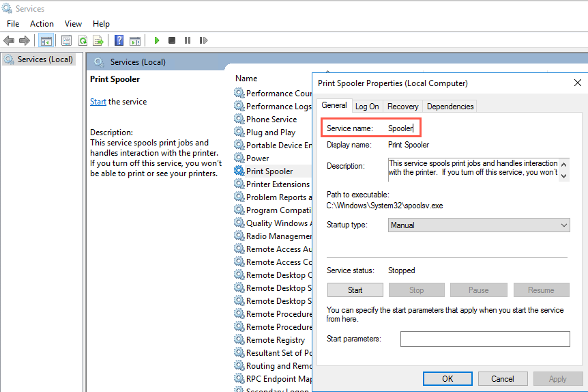Select the Printer Extensions row
This screenshot has width=588, height=392.
pyautogui.click(x=272, y=184)
